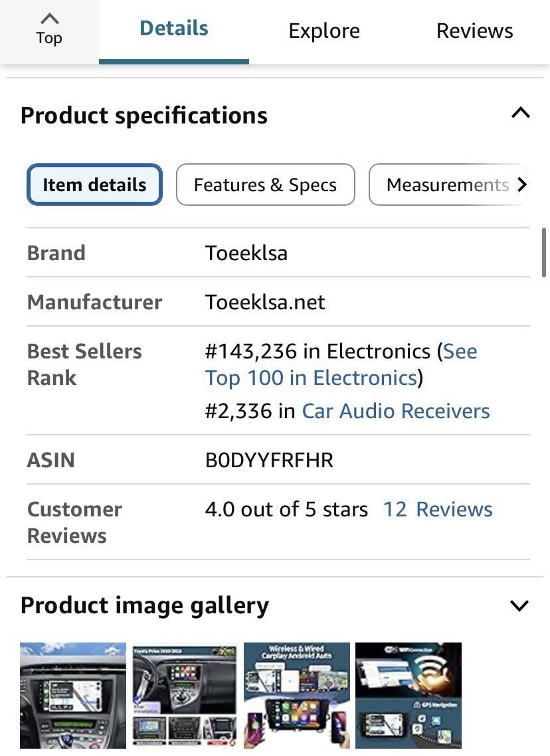
Task: Select the Measurements pill
Action: (x=447, y=185)
